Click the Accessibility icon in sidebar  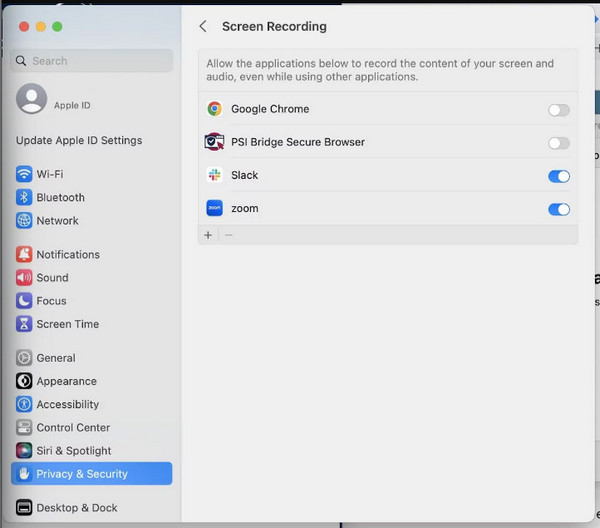click(x=24, y=404)
